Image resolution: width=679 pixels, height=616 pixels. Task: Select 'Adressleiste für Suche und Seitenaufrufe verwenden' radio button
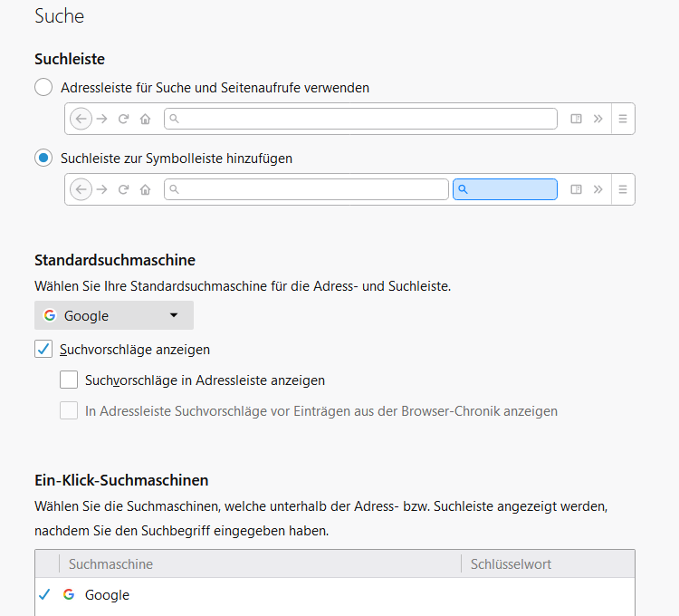tap(43, 88)
